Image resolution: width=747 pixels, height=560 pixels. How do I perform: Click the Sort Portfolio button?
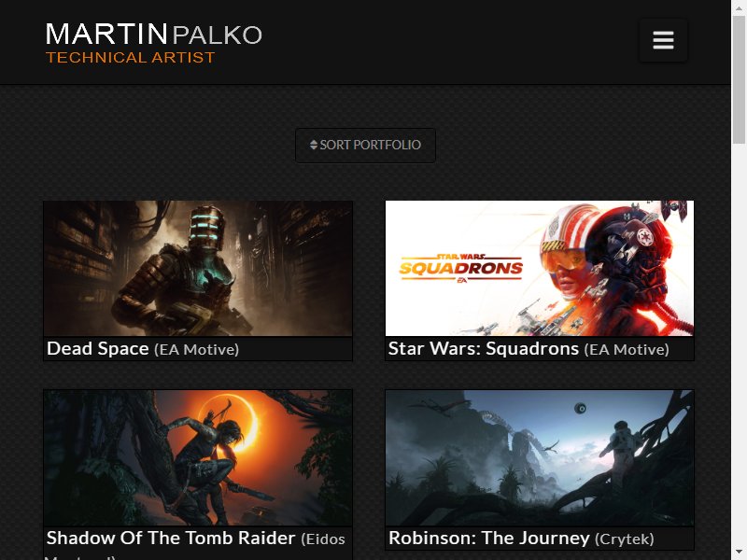click(x=365, y=146)
